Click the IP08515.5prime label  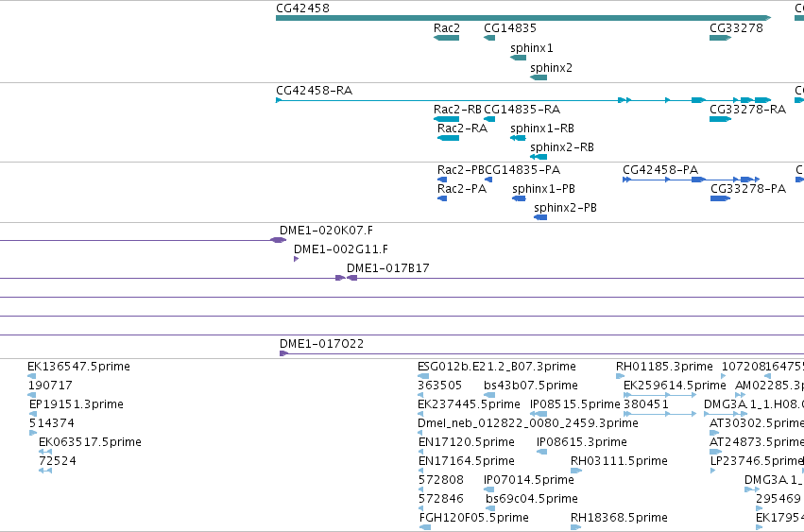pyautogui.click(x=574, y=404)
